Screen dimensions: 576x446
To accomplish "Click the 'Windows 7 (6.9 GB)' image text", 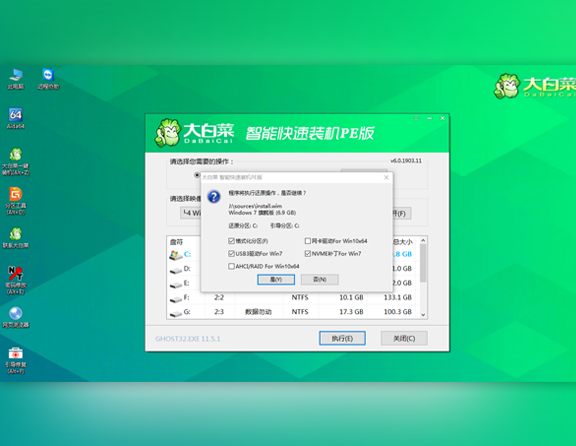I will click(x=262, y=213).
